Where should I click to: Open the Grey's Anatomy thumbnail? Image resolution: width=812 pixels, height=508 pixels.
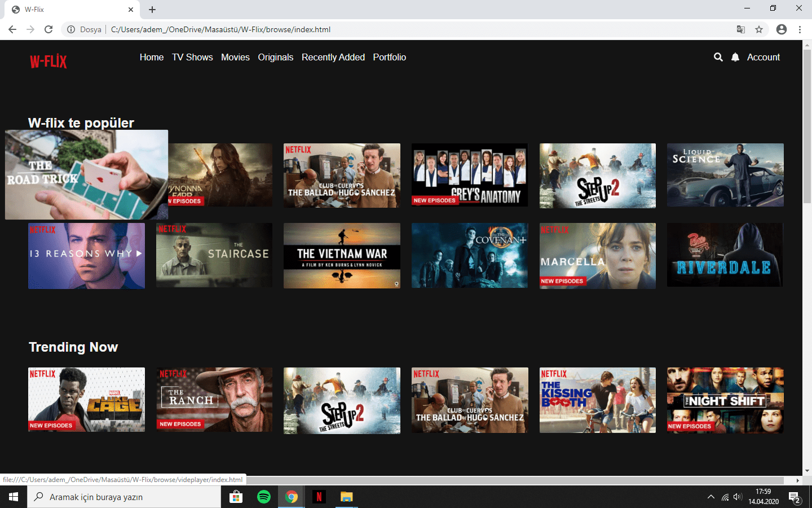(x=470, y=175)
